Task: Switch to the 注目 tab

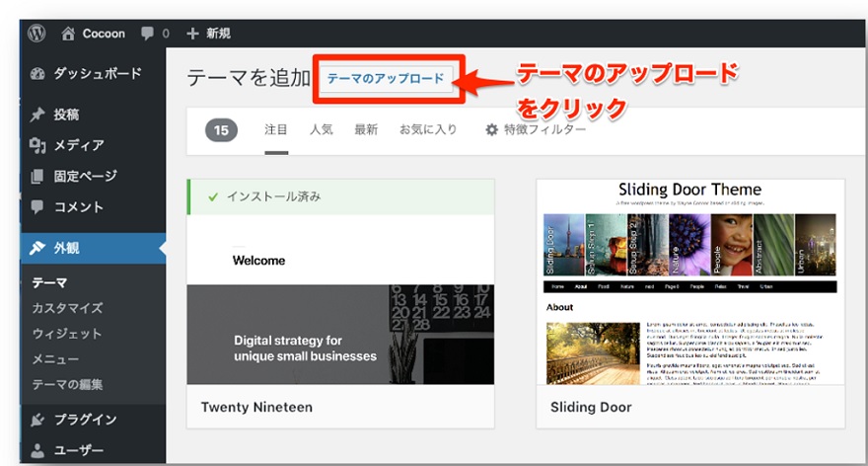Action: [275, 130]
